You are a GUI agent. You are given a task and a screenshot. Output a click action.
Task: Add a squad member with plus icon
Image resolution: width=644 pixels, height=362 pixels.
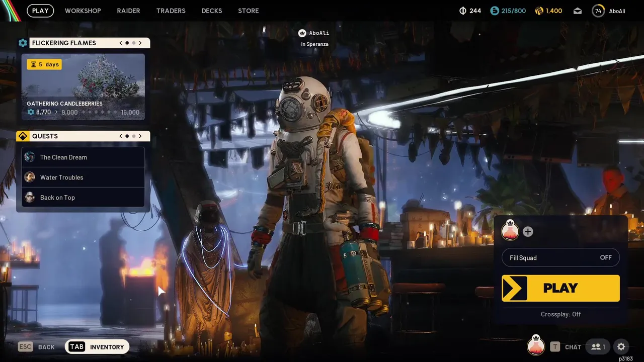pyautogui.click(x=528, y=232)
